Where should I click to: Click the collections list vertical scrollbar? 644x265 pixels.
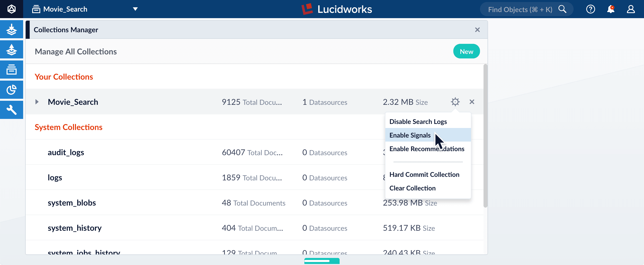[x=485, y=136]
